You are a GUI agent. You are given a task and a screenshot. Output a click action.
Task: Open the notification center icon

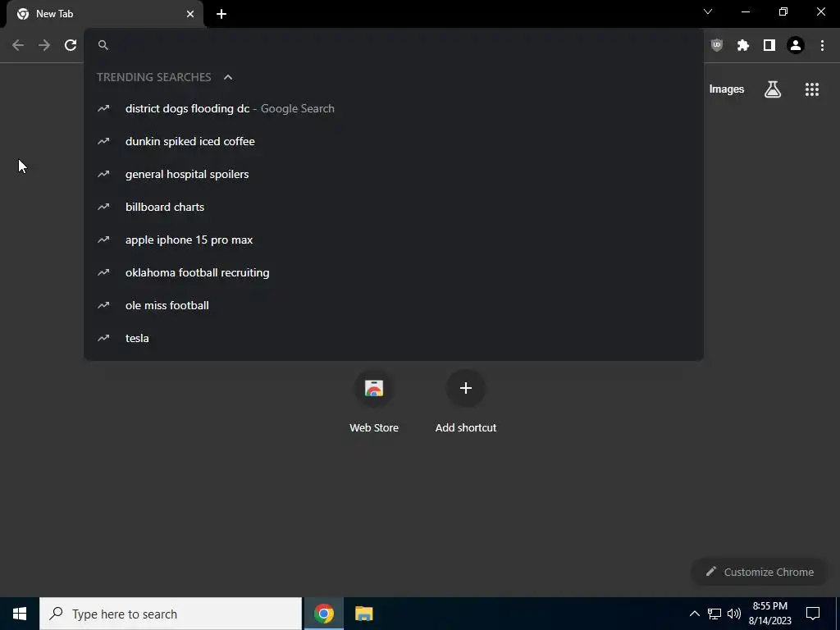click(x=813, y=614)
